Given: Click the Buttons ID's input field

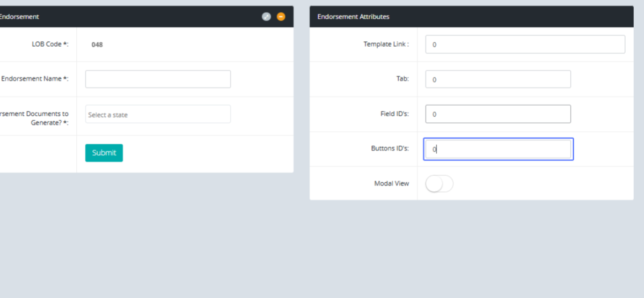Looking at the screenshot, I should point(498,149).
